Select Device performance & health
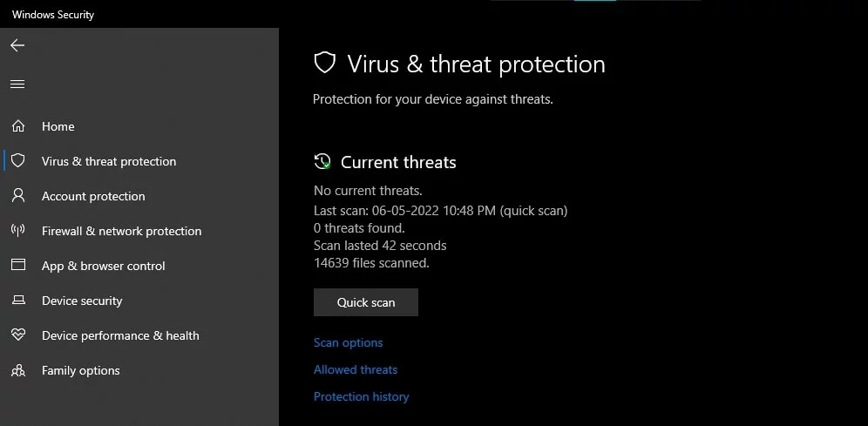 click(120, 335)
